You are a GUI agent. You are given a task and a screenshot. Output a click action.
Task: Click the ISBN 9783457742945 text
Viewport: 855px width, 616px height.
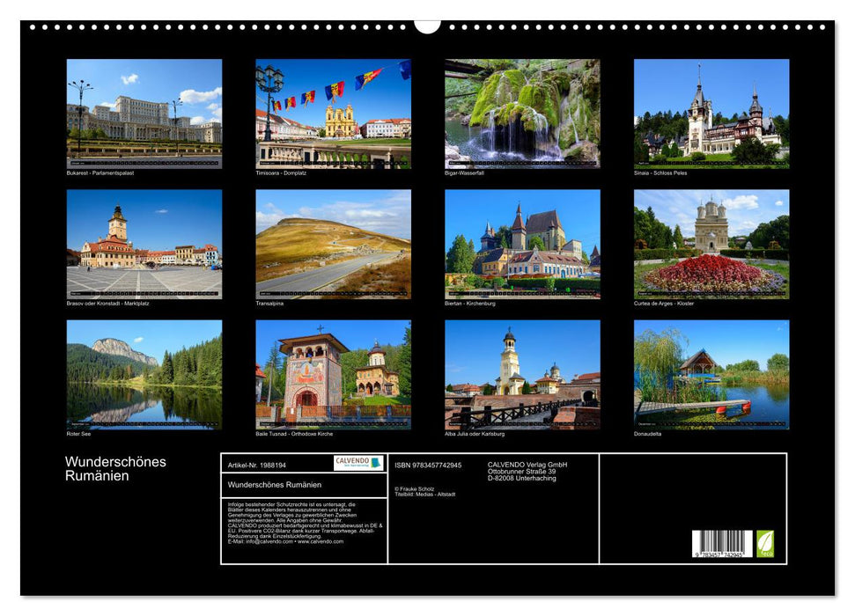[428, 465]
